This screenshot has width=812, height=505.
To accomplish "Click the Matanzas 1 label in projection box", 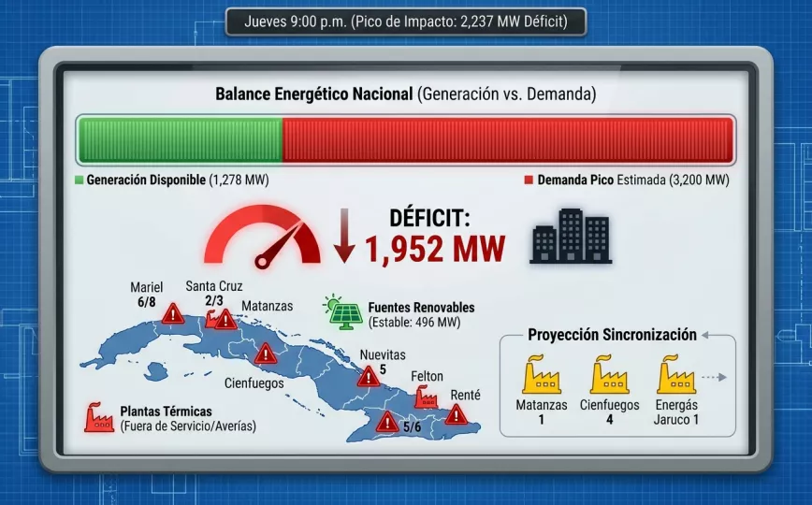I will (x=541, y=412).
